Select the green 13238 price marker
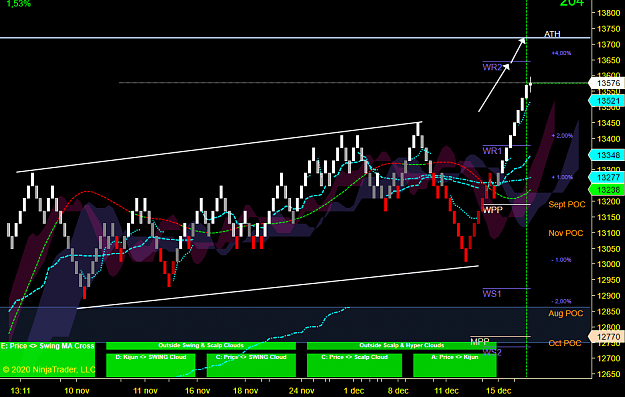This screenshot has width=625, height=397. 608,190
